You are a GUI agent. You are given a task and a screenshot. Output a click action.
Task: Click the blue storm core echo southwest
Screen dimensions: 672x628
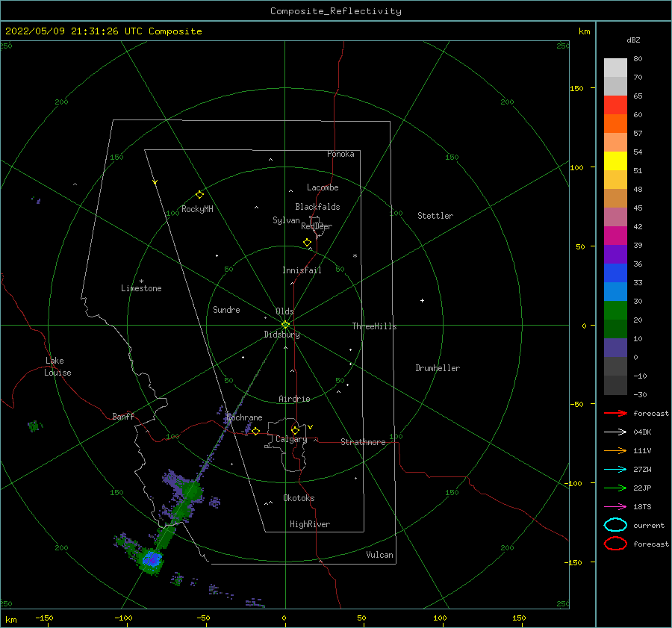[152, 559]
